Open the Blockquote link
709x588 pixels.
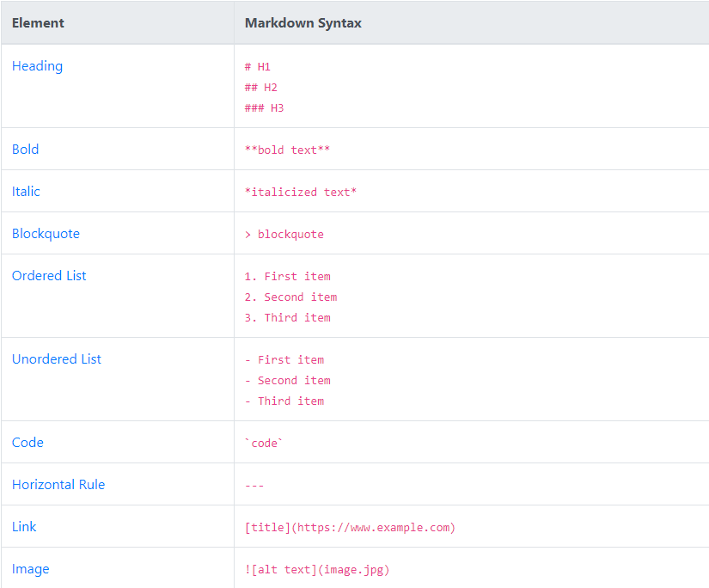(x=46, y=234)
